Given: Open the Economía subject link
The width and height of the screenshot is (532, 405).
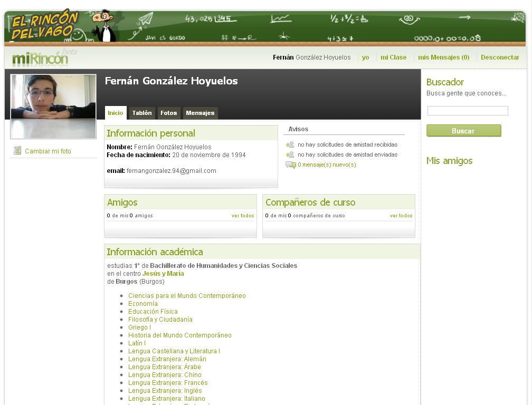Looking at the screenshot, I should click(x=143, y=304).
